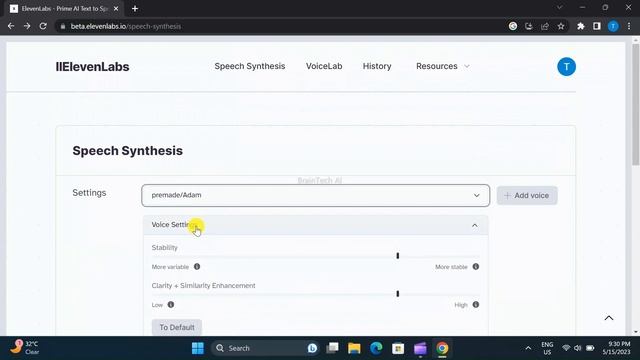Viewport: 640px width, 360px height.
Task: Click the share page icon
Action: coord(545,26)
